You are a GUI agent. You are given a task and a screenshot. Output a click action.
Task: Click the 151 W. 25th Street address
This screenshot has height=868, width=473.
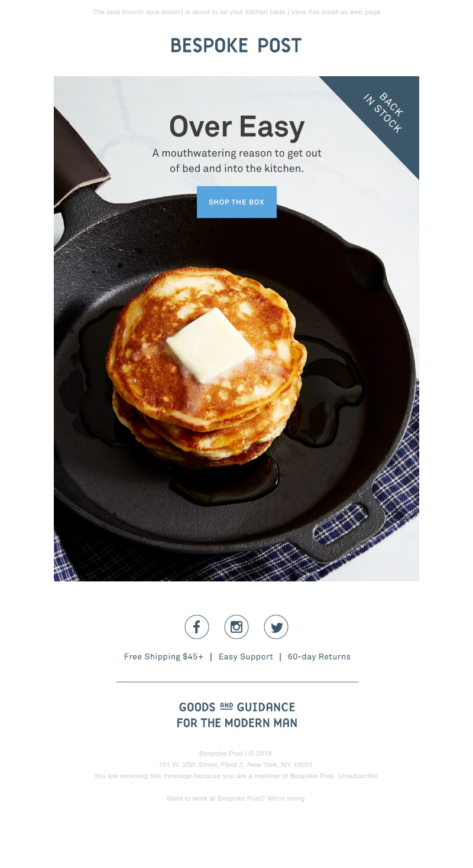235,765
